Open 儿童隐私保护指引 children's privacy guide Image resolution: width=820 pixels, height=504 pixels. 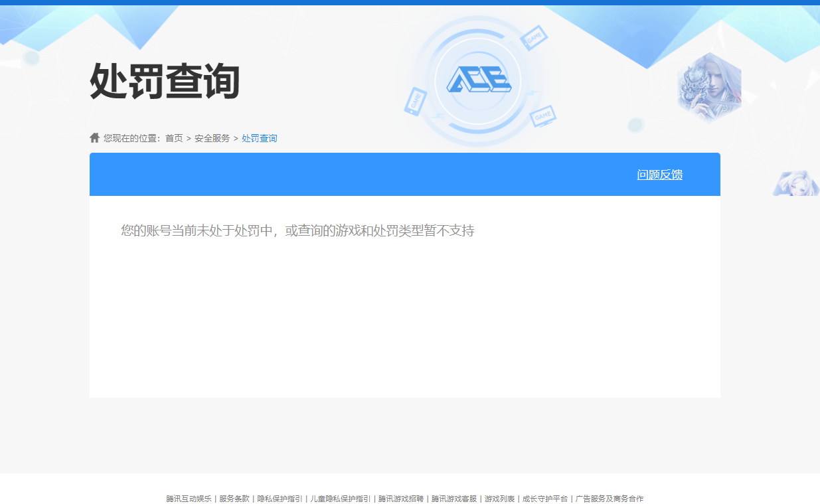click(x=340, y=497)
